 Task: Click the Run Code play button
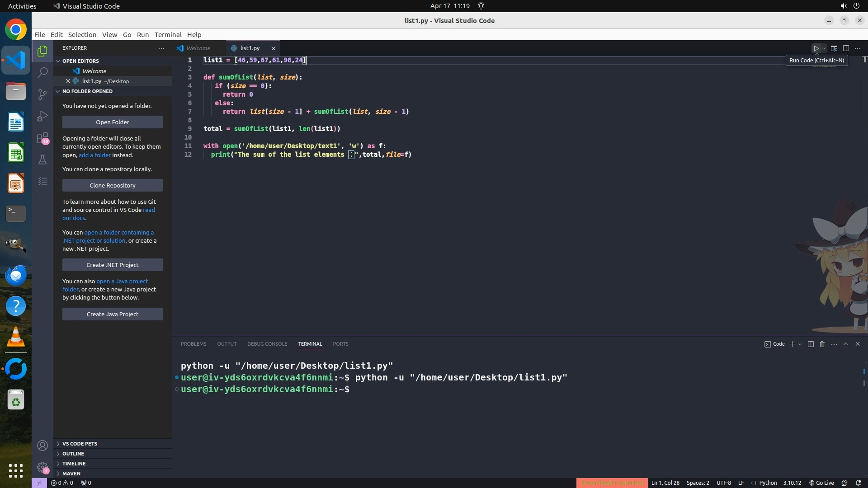pyautogui.click(x=816, y=48)
